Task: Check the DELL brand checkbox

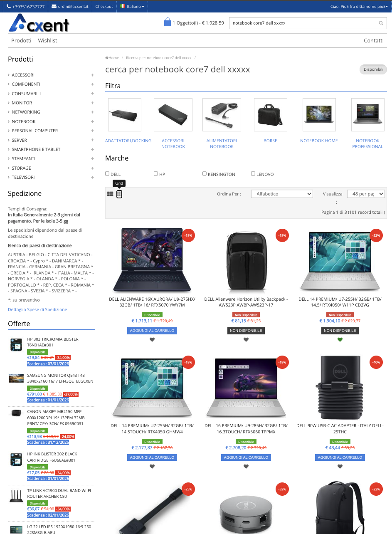Action: coord(107,173)
